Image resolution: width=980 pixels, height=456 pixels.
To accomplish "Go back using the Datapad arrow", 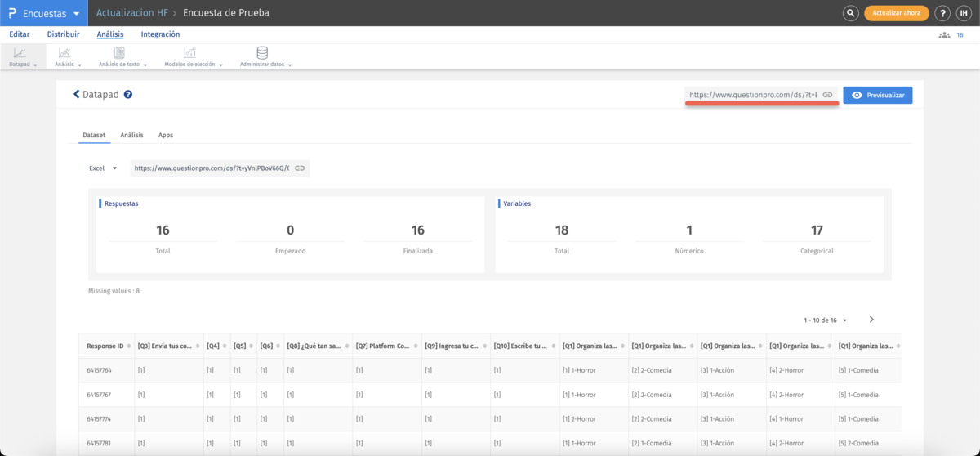I will [x=77, y=95].
